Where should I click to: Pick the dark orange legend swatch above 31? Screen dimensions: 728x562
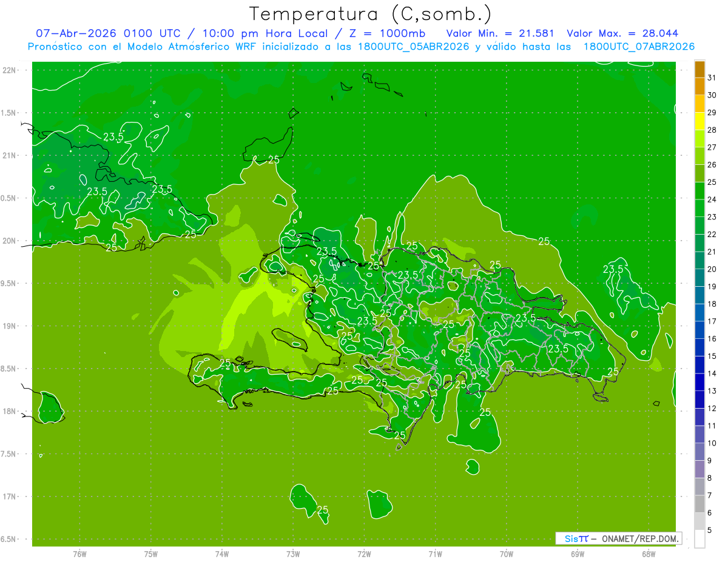point(699,70)
